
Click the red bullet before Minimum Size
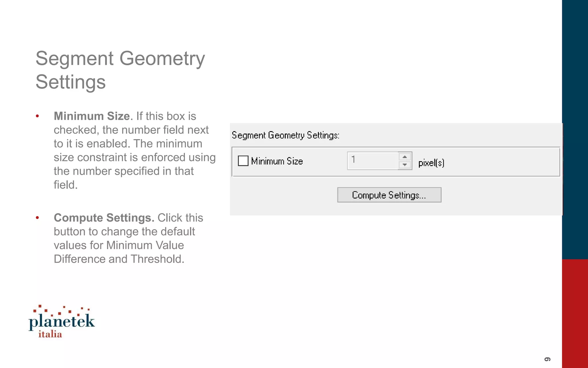(37, 116)
